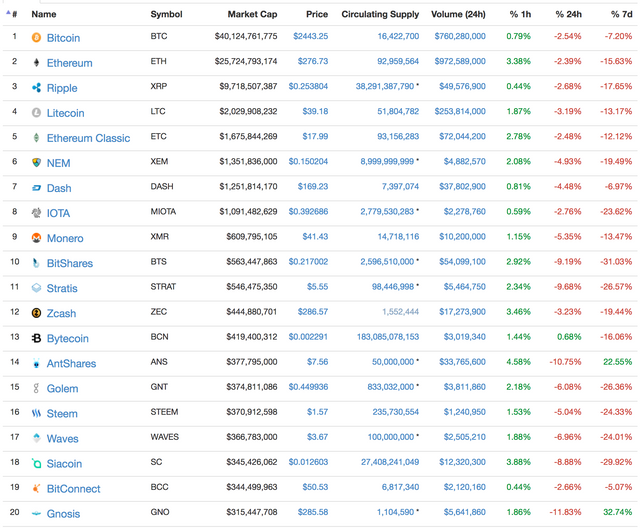Open the Bitcoin name link
The image size is (640, 528).
[x=63, y=38]
